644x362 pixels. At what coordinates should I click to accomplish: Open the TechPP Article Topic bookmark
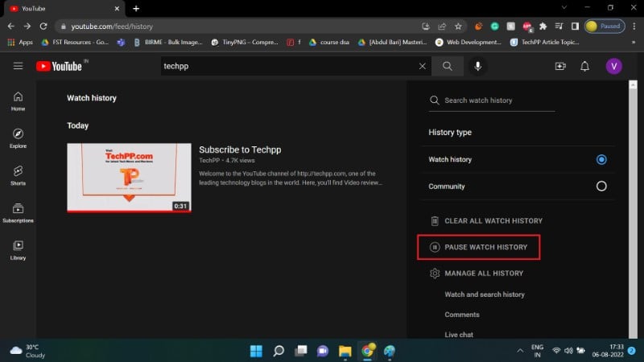545,42
